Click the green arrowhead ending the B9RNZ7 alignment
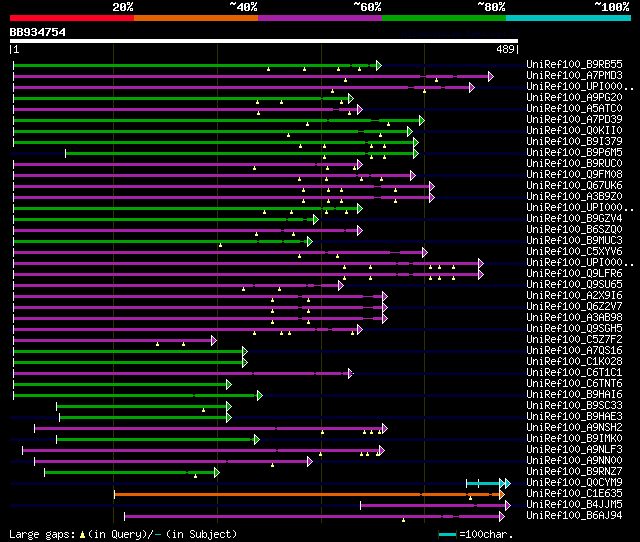Image resolution: width=640 pixels, height=542 pixels. 217,473
